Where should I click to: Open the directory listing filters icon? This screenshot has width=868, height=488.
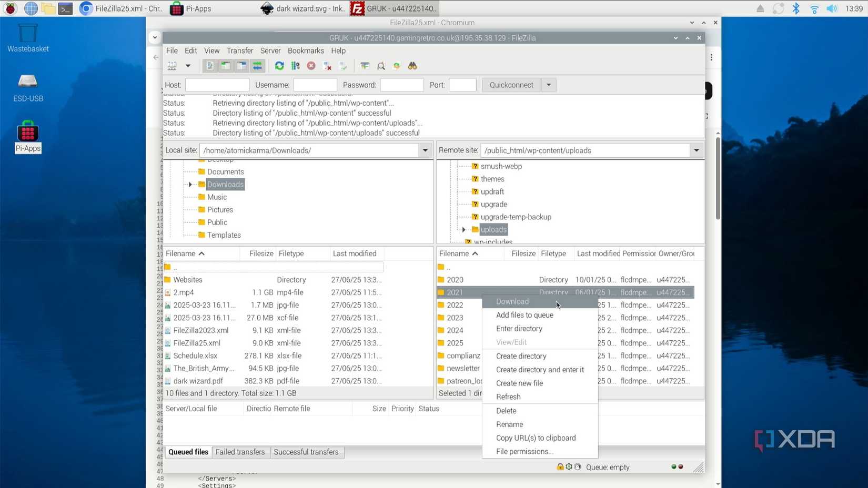point(365,66)
